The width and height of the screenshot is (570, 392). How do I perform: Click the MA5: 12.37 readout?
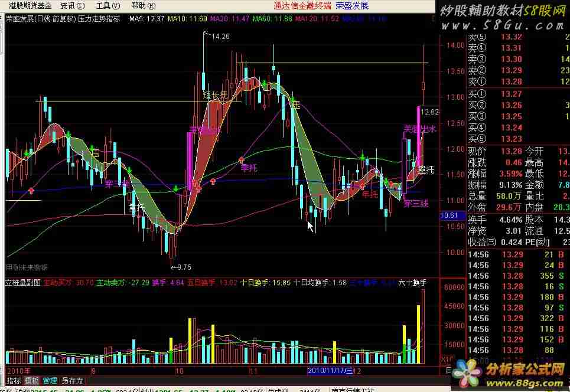tap(147, 19)
